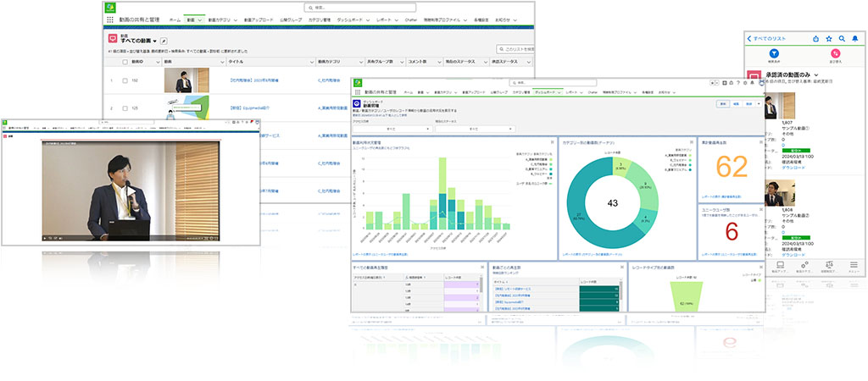This screenshot has height=381, width=868.
Task: Go back to すべてのリスト in mobile view
Action: coord(766,39)
